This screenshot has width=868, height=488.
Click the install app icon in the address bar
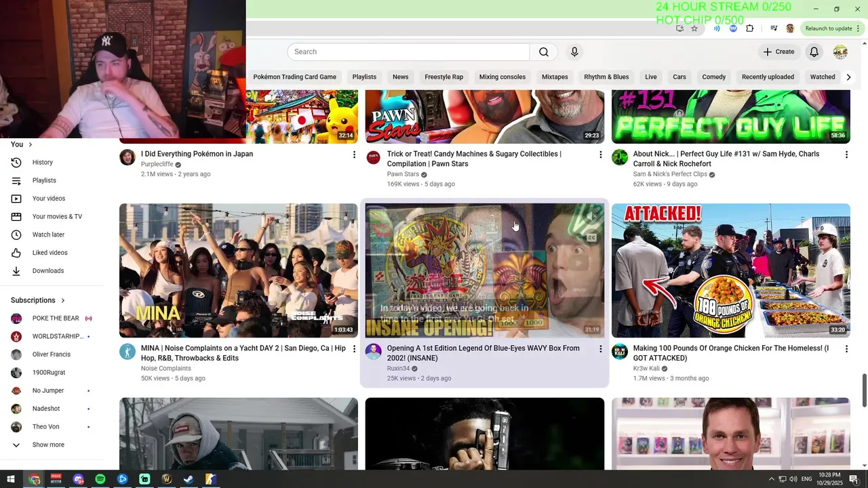679,28
